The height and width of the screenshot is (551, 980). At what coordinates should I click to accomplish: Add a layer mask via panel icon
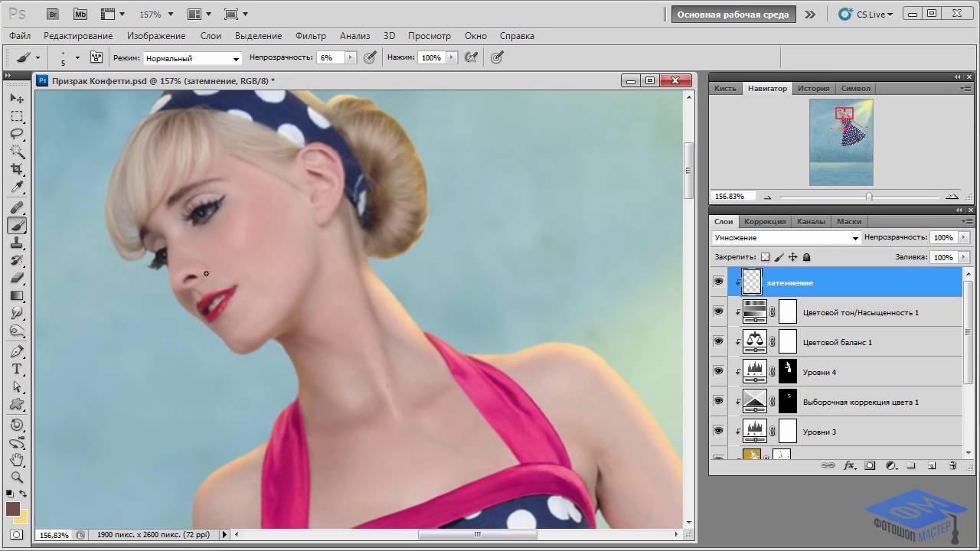[x=870, y=465]
